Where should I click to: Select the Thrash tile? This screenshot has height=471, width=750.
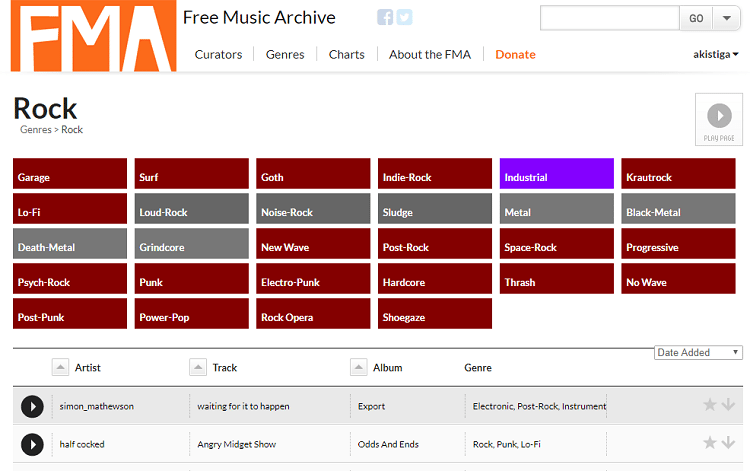557,278
